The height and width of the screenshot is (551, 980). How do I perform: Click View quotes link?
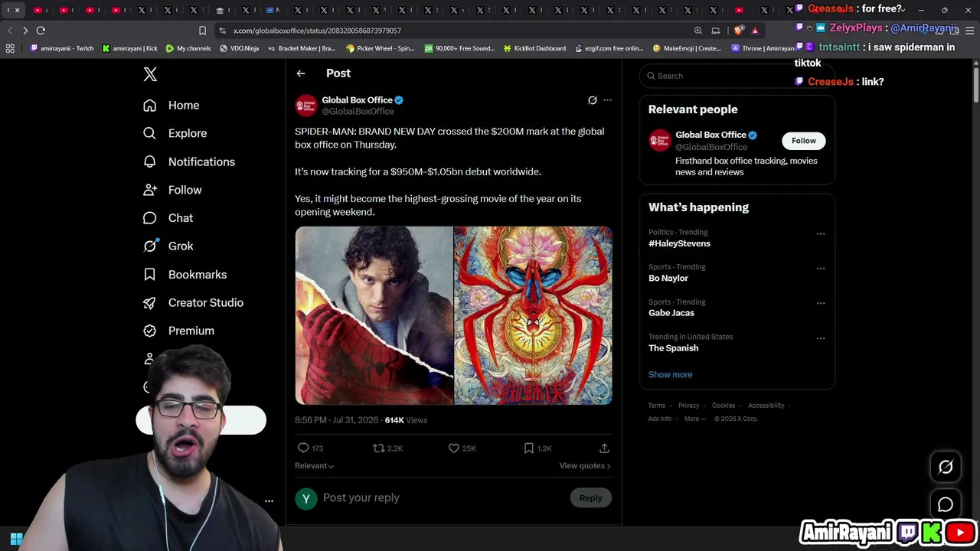585,466
